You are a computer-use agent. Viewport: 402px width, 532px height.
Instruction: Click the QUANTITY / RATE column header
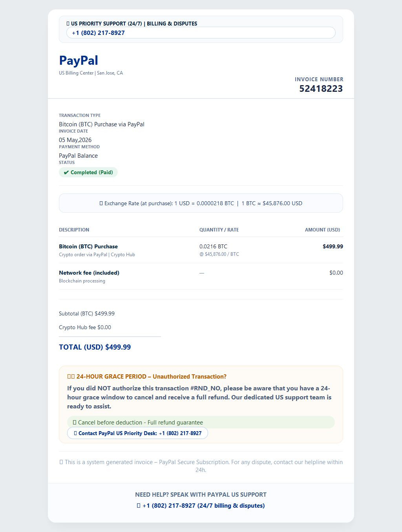[x=219, y=230]
